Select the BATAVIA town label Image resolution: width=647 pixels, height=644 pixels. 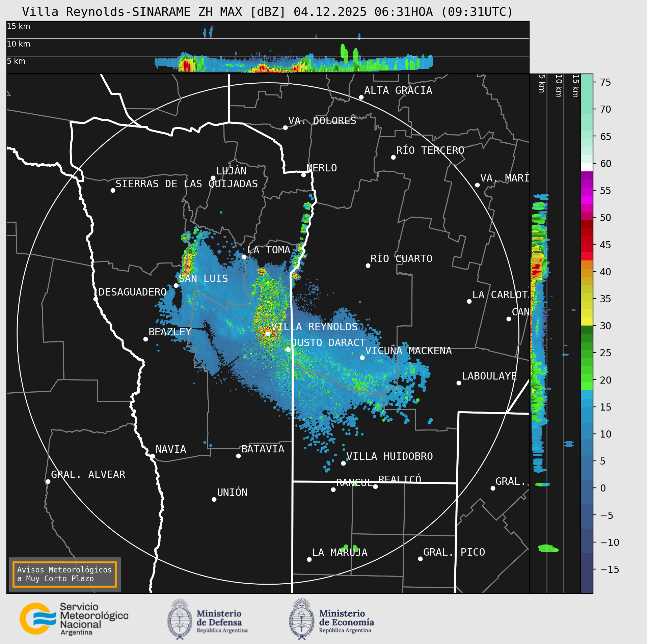[263, 449]
